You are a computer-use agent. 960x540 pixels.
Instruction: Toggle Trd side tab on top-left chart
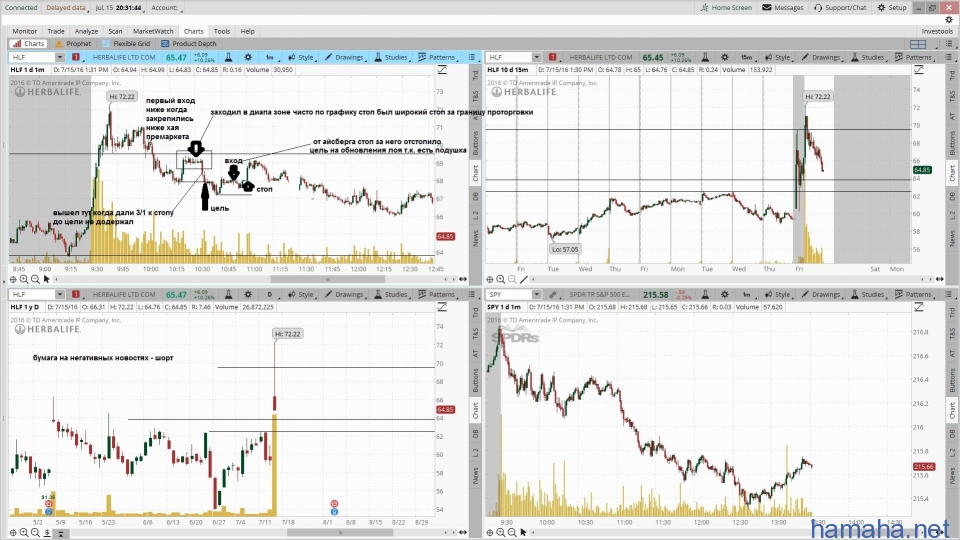click(476, 75)
